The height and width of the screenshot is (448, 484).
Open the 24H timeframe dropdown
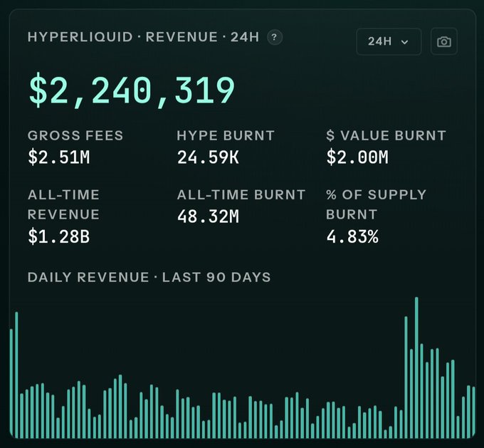click(389, 42)
